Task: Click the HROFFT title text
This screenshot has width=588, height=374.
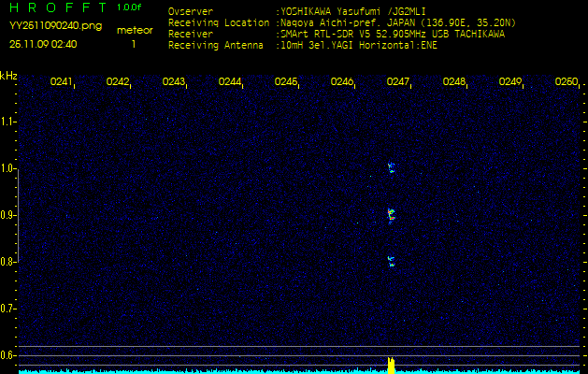Action: click(58, 7)
